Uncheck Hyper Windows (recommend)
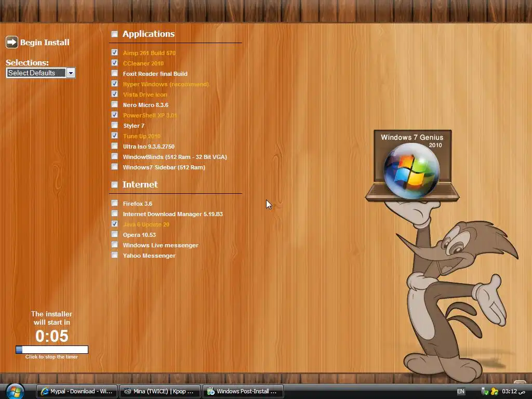This screenshot has width=532, height=399. pos(115,84)
